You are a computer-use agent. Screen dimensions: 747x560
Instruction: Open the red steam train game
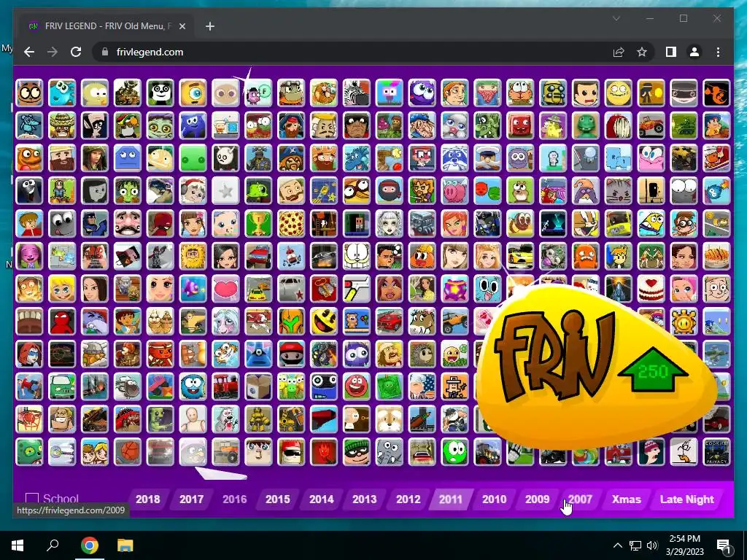point(225,386)
